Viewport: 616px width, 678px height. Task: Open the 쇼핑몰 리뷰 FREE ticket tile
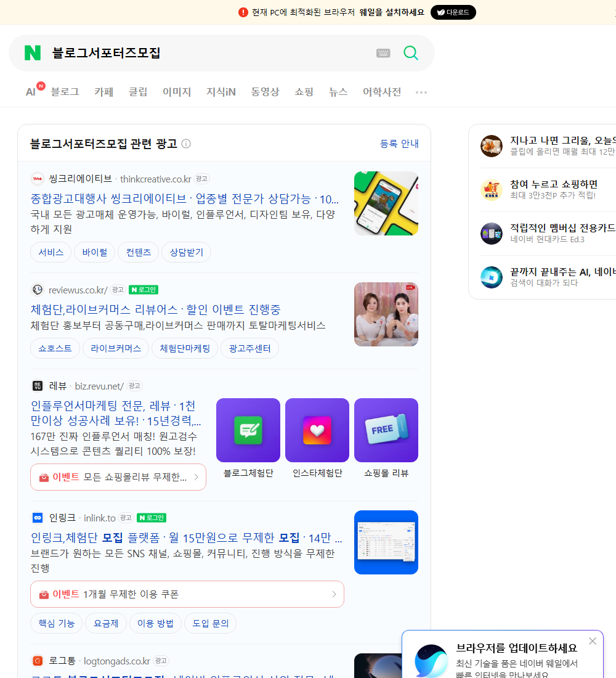(x=386, y=430)
